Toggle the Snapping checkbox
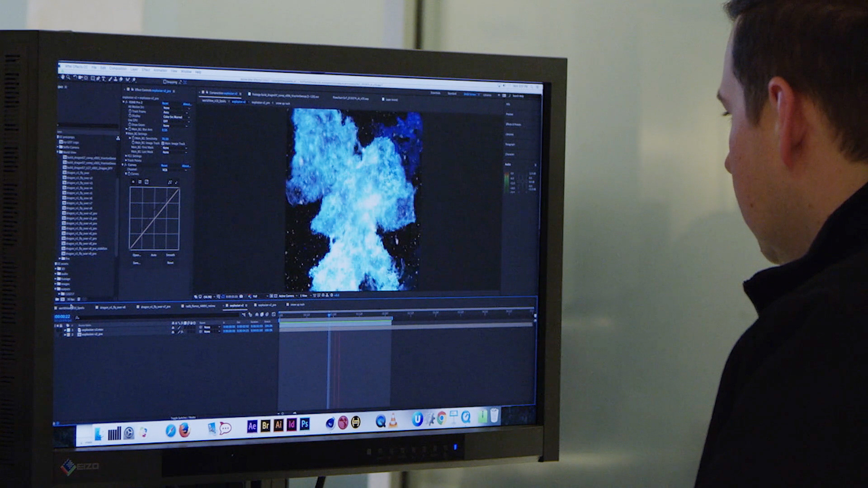This screenshot has height=488, width=868. (165, 82)
